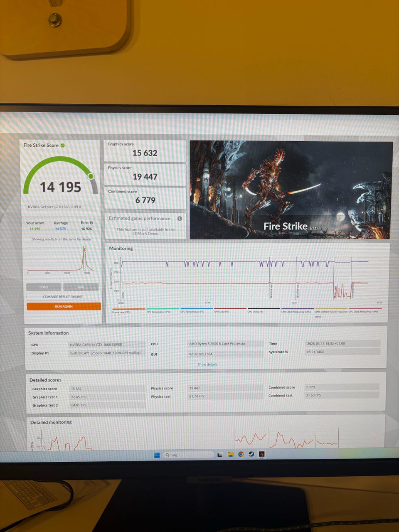
Task: Select the GPU field NVIDIA GeForce GTX 1660 SUPER
Action: point(107,345)
